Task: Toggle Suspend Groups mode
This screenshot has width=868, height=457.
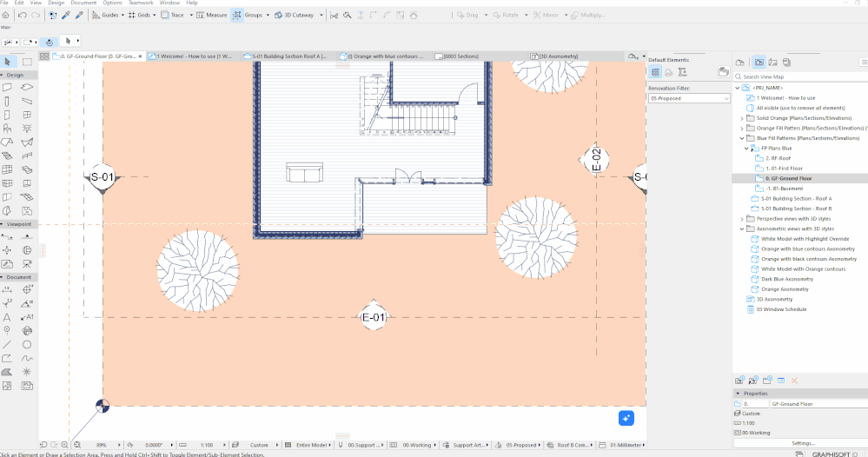Action: [238, 15]
